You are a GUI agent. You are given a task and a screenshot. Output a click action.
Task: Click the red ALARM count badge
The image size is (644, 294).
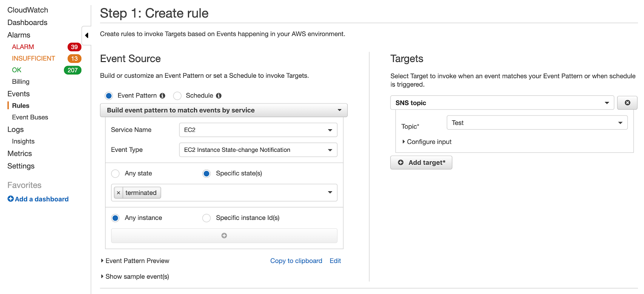tap(74, 47)
